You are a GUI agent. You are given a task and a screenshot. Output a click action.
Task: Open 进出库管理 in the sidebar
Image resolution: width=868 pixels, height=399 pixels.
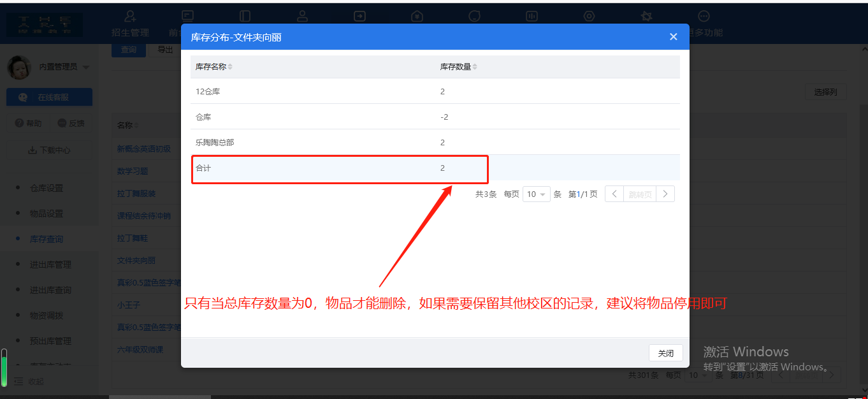tap(50, 265)
